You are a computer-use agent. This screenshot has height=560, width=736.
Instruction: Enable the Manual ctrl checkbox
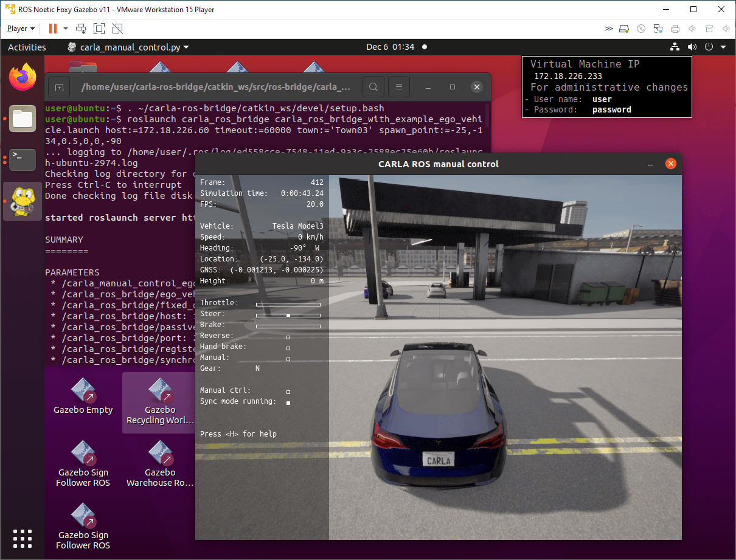click(x=288, y=392)
